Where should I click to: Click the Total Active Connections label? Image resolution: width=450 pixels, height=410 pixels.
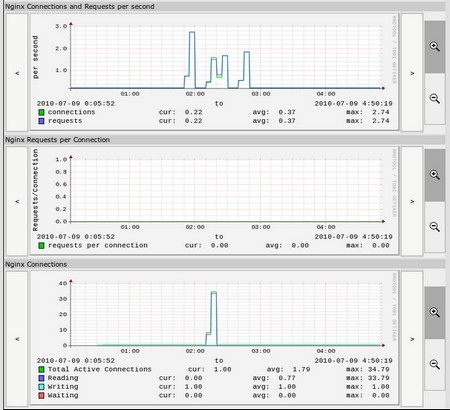(99, 369)
